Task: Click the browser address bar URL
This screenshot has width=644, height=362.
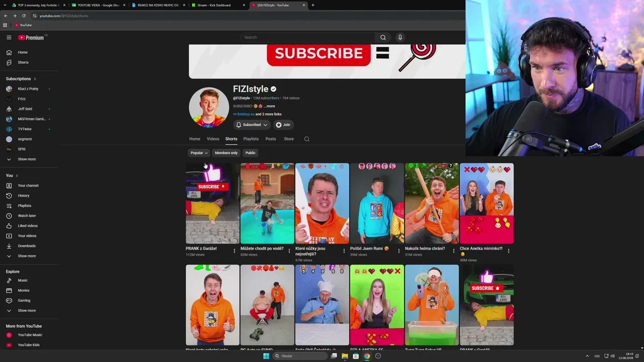Action: click(x=64, y=16)
